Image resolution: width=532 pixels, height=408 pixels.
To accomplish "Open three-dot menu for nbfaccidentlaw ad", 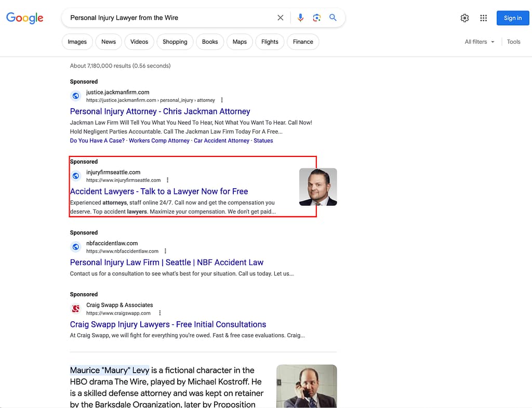I will [x=165, y=251].
